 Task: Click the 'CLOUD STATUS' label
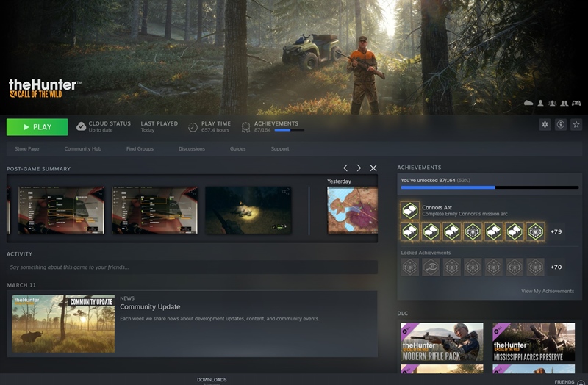(x=110, y=123)
